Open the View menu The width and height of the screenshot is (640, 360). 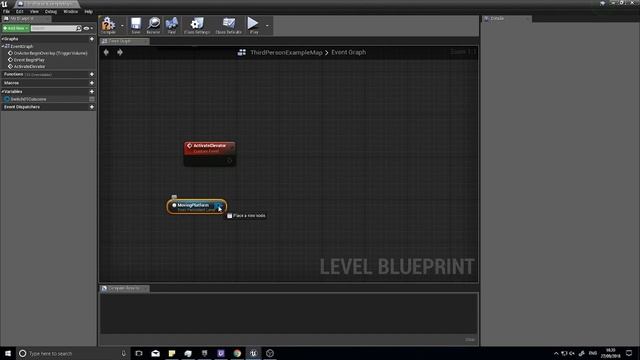pyautogui.click(x=34, y=11)
